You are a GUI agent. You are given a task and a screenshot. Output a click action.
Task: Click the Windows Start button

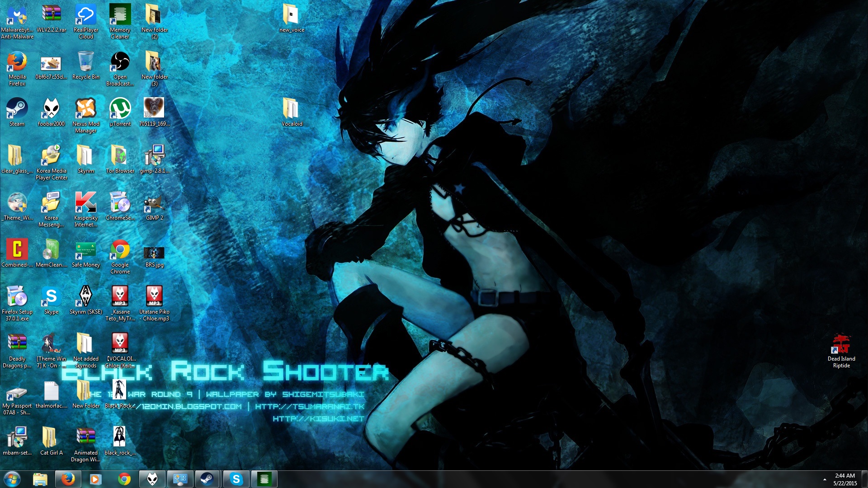pos(12,479)
